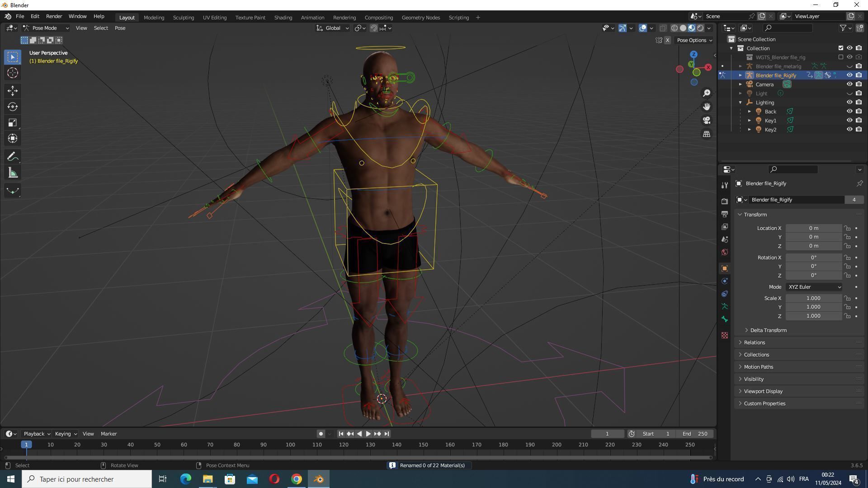This screenshot has height=488, width=868.
Task: Collapse Lighting collection in outliner
Action: pyautogui.click(x=740, y=103)
